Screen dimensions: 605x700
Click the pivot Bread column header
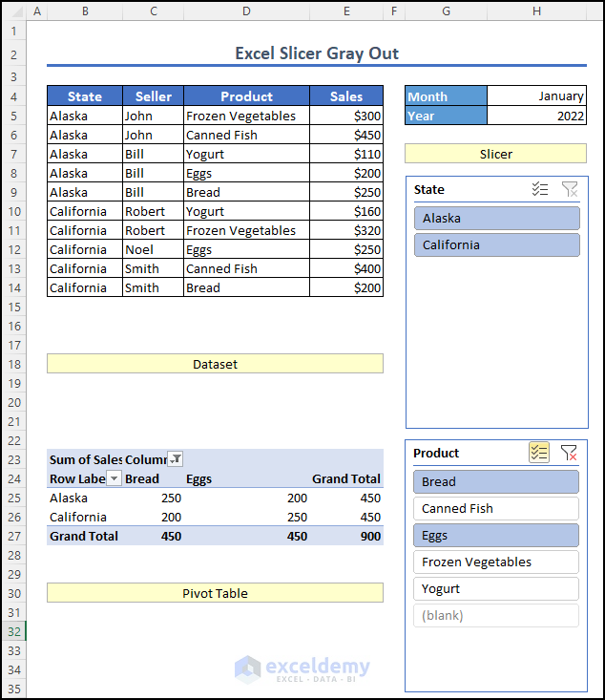point(153,478)
